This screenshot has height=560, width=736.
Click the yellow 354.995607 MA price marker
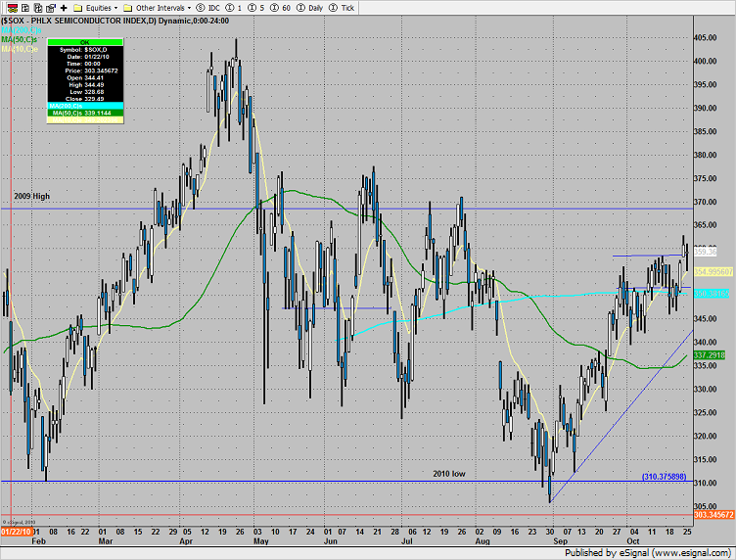(713, 272)
